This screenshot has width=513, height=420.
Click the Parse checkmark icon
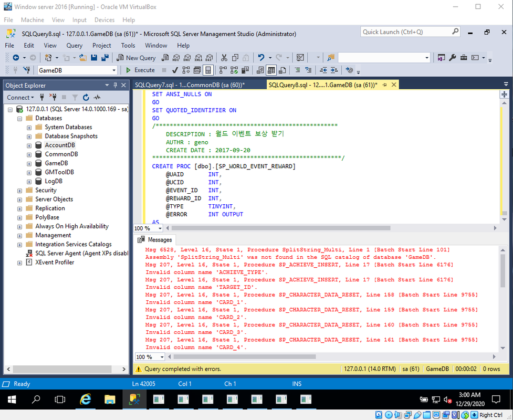pos(175,70)
